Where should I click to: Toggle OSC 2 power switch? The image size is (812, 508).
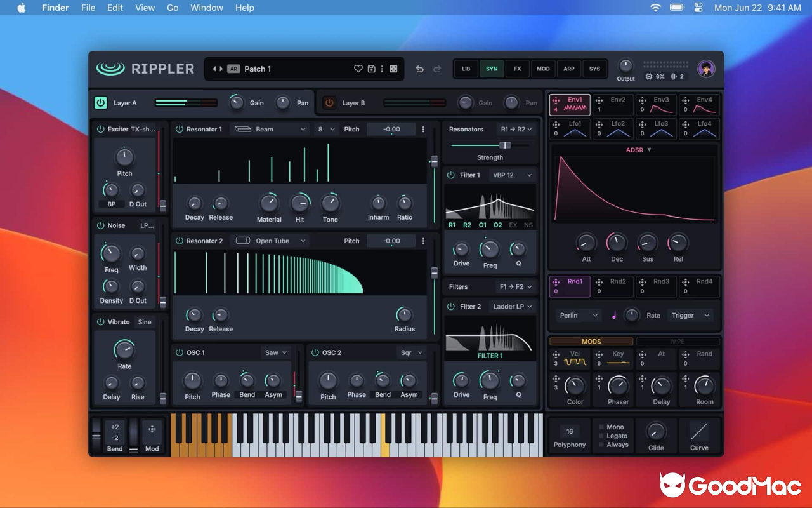(x=315, y=352)
